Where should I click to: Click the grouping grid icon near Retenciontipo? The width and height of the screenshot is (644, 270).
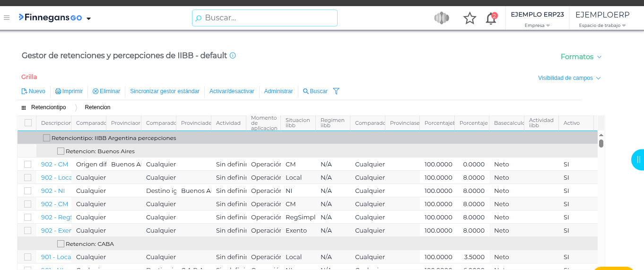(x=24, y=108)
